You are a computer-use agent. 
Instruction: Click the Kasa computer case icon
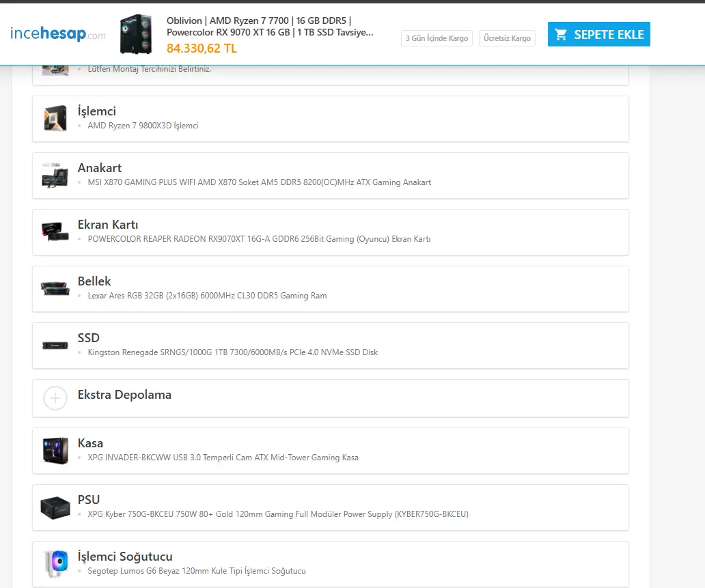55,451
